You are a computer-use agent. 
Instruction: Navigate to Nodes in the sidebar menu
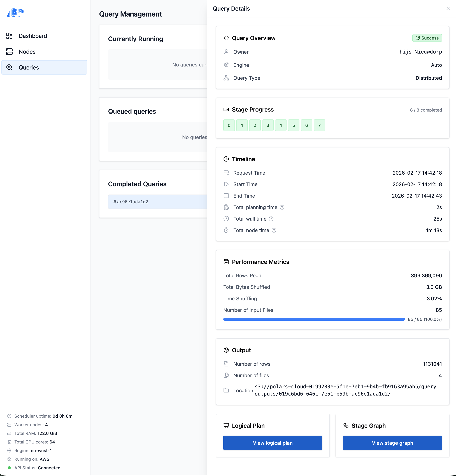27,52
